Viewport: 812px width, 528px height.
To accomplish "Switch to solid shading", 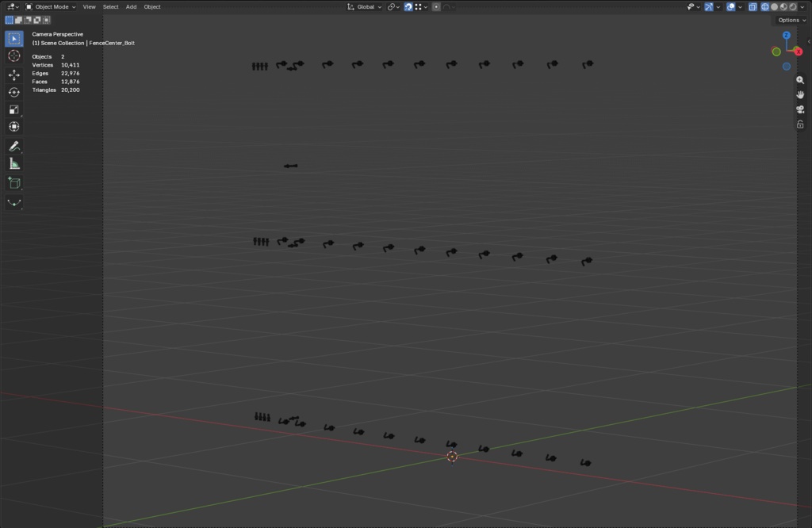I will point(774,6).
